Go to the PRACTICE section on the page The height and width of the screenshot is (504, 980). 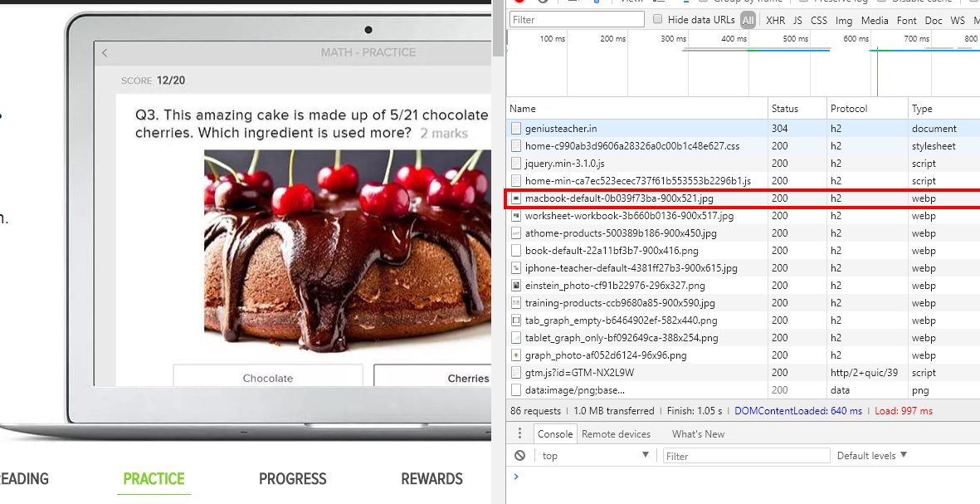(x=154, y=479)
